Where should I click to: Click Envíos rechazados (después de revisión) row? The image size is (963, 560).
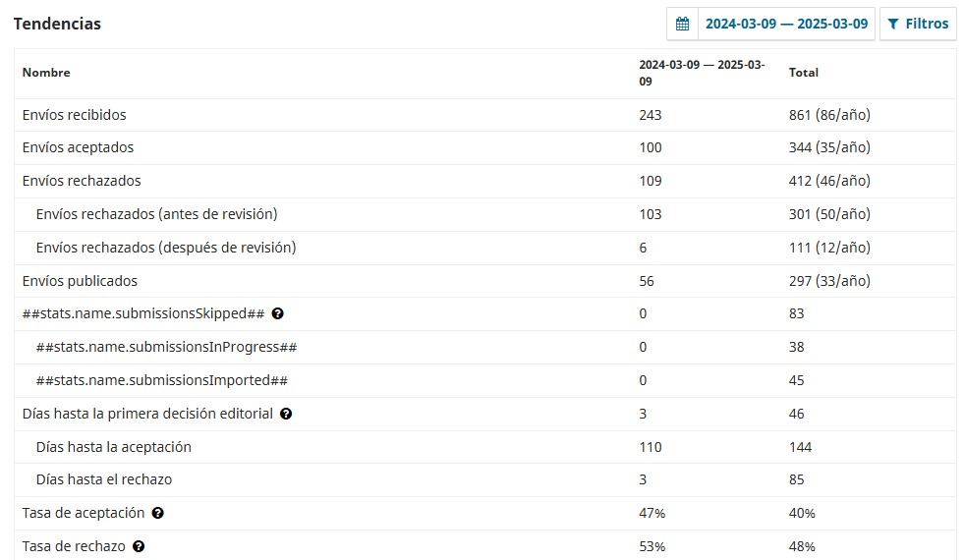(x=165, y=248)
